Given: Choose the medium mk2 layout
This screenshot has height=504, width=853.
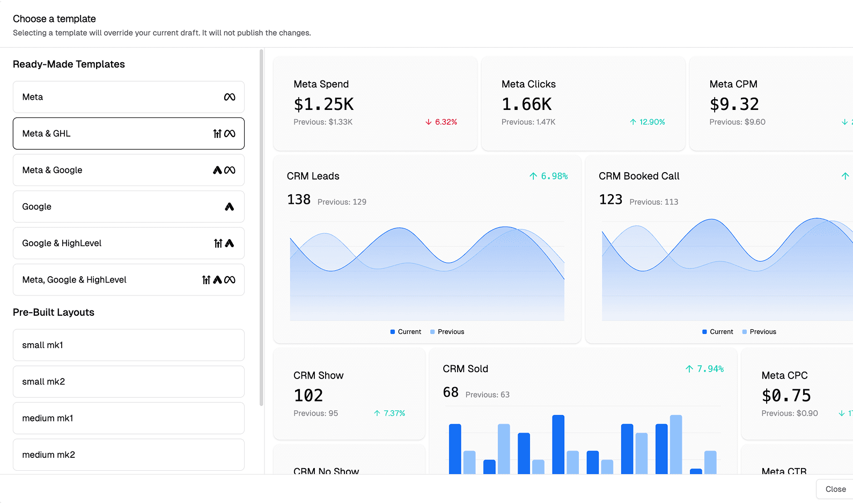Looking at the screenshot, I should (129, 455).
